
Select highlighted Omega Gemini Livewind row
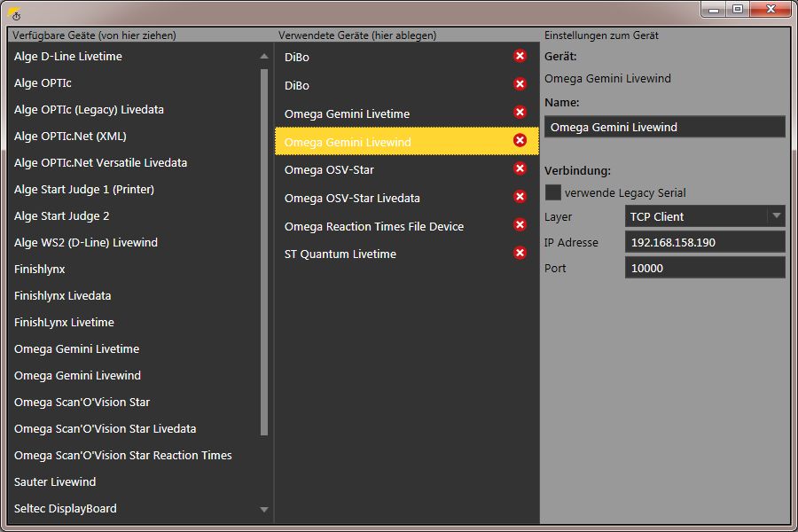coord(407,141)
